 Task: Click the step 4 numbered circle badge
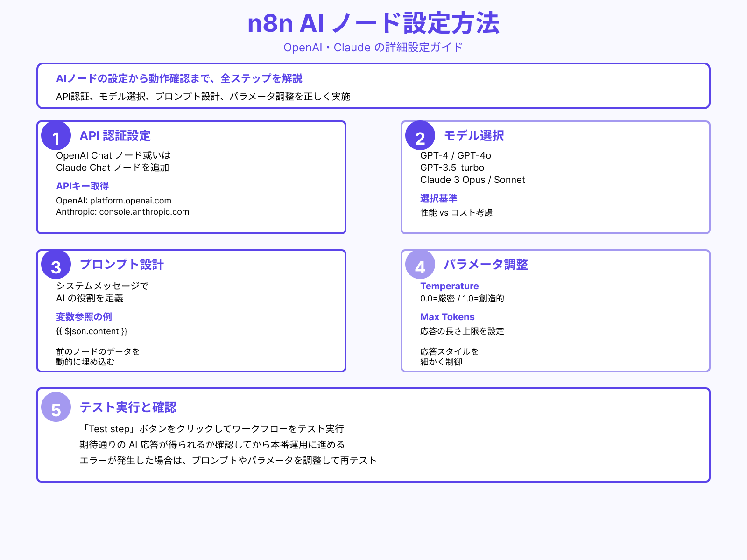[x=421, y=266]
